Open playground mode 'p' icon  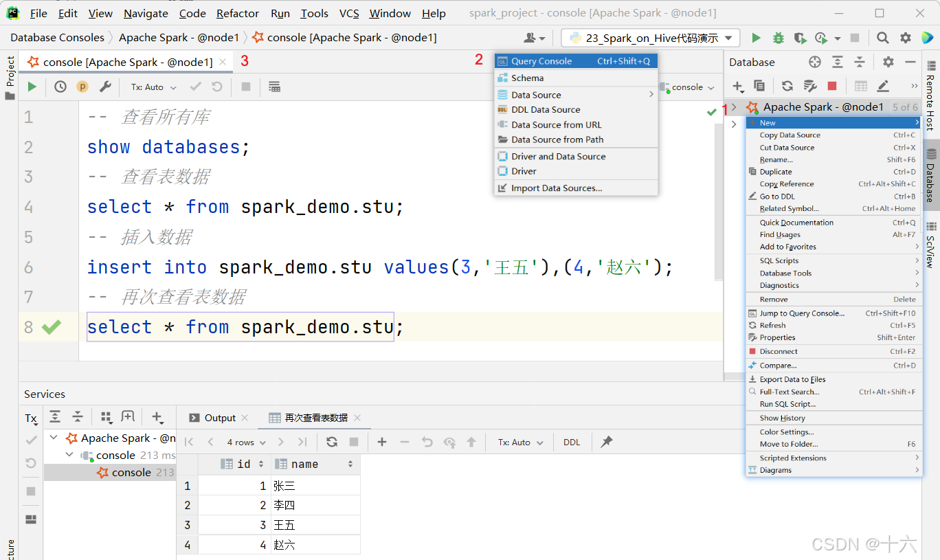tap(82, 87)
